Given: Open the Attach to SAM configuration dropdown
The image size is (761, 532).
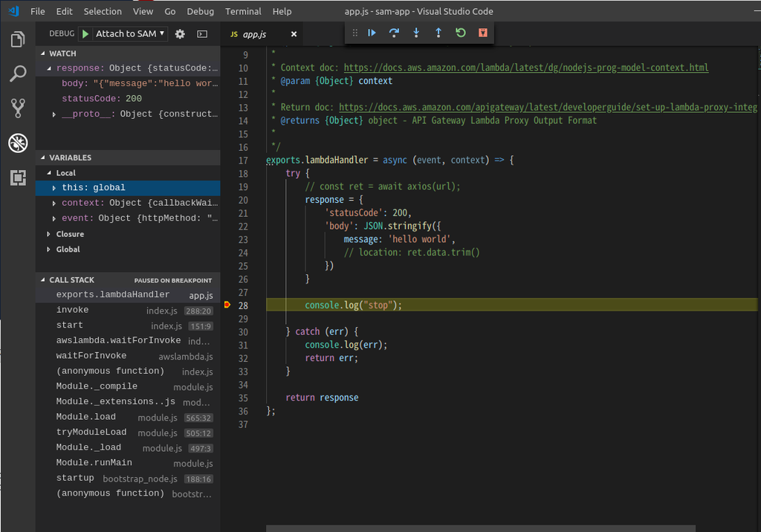Looking at the screenshot, I should tap(131, 33).
